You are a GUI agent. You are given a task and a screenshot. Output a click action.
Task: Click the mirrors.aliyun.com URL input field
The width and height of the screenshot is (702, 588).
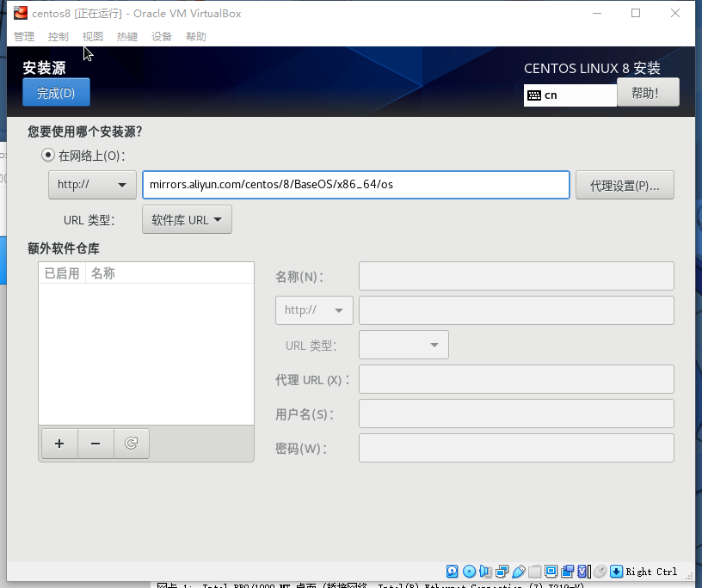[356, 184]
